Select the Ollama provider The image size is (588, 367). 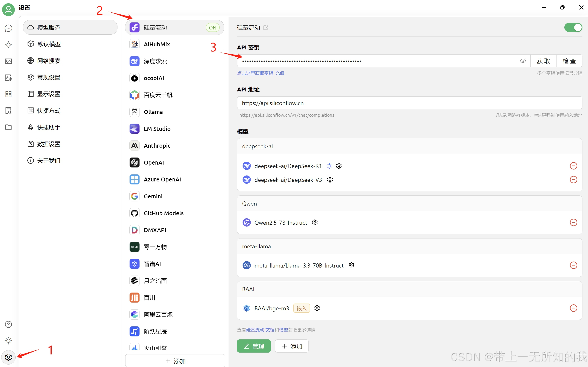click(x=153, y=112)
